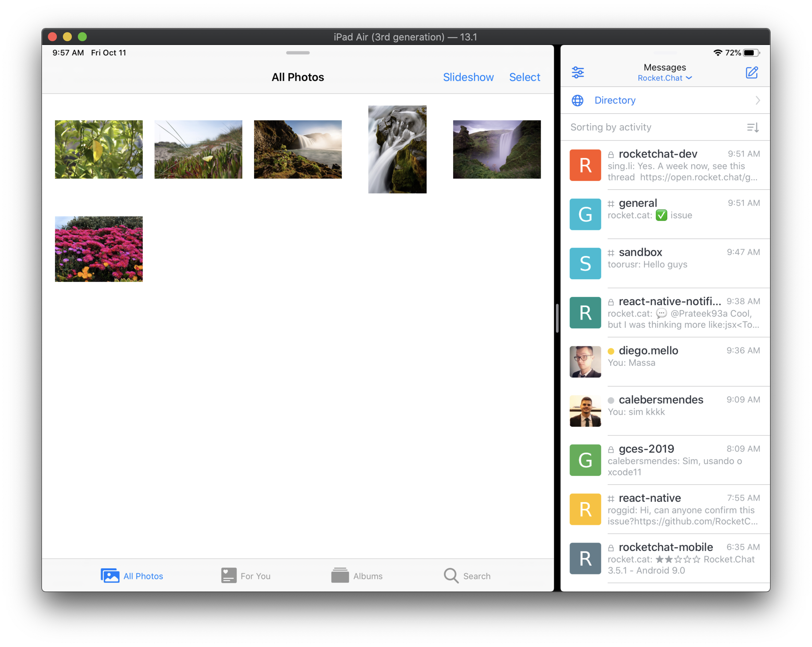Tap the compose new message icon
Viewport: 812px width, 647px height.
(751, 72)
